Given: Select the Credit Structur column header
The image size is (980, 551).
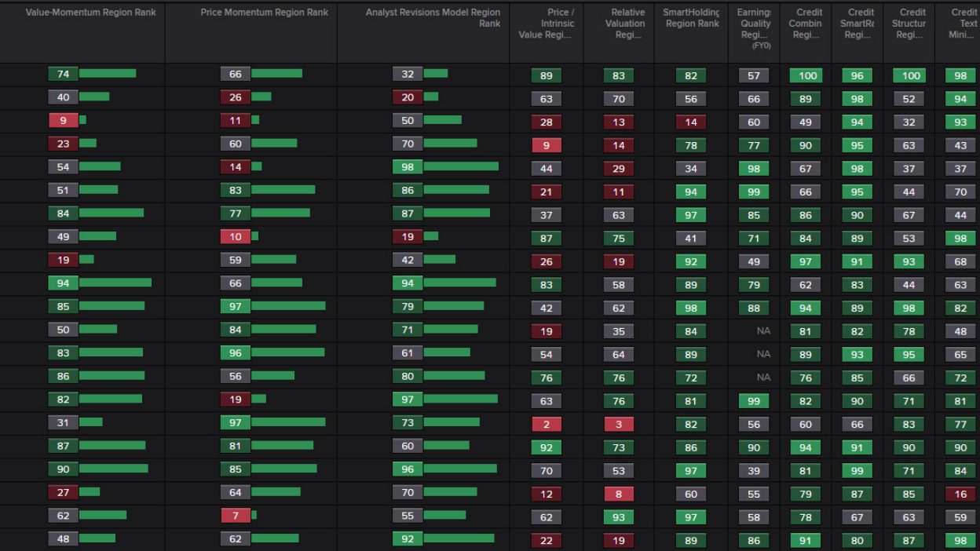Looking at the screenshot, I should coord(909,24).
